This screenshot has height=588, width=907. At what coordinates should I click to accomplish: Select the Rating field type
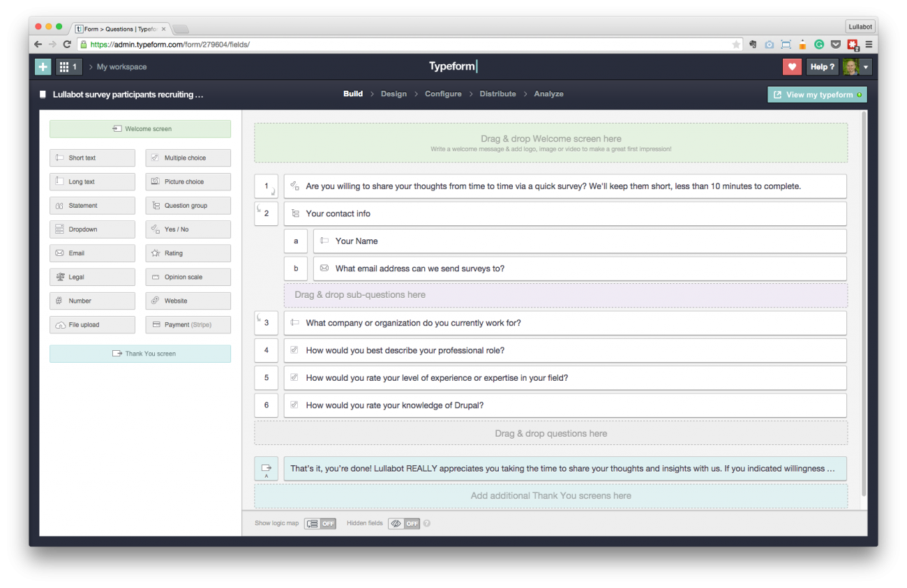188,253
